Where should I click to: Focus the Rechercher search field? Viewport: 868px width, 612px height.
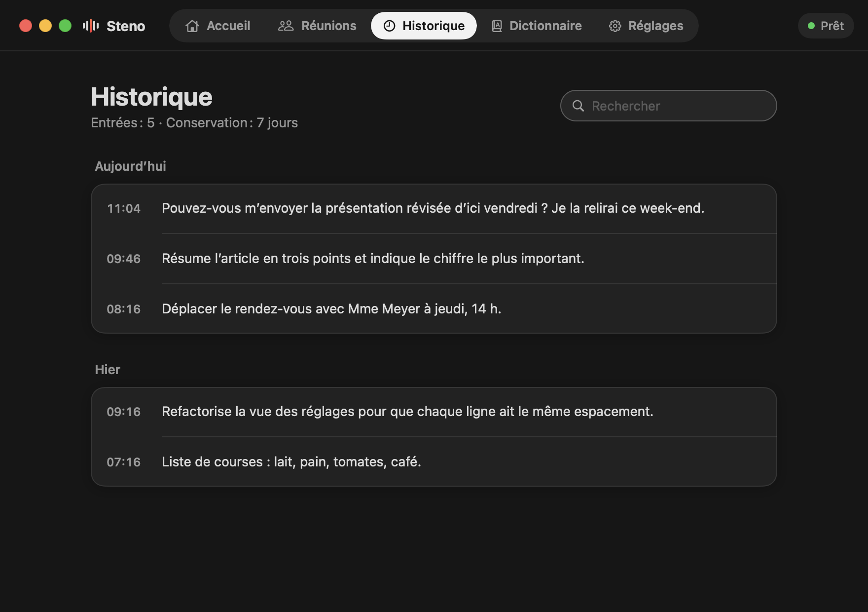pyautogui.click(x=668, y=106)
